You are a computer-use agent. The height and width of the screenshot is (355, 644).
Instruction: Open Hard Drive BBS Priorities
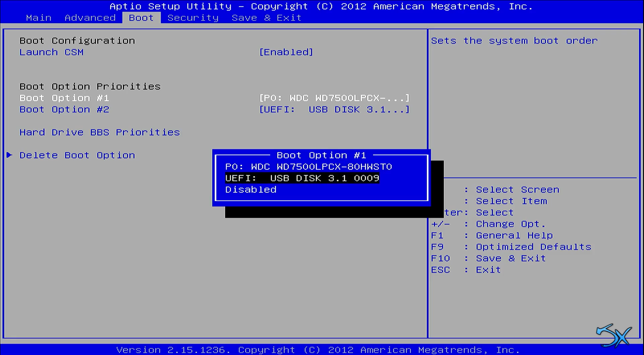pyautogui.click(x=99, y=132)
